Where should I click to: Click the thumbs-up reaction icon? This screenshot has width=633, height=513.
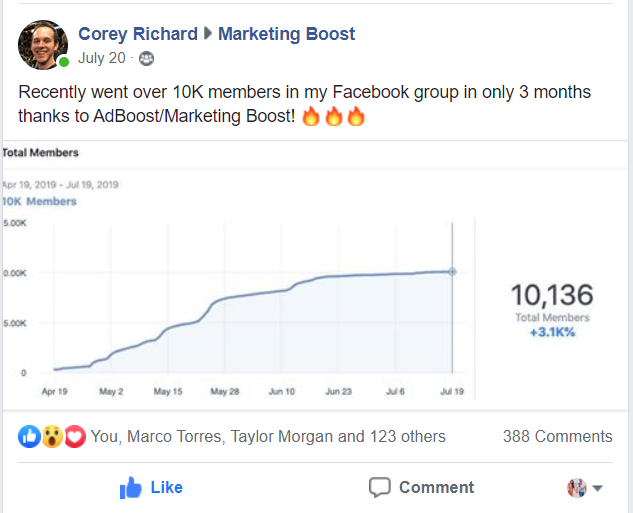tap(29, 437)
